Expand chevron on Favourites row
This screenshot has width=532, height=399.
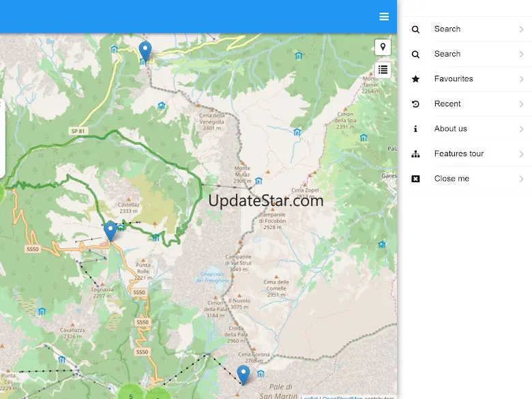click(x=522, y=79)
